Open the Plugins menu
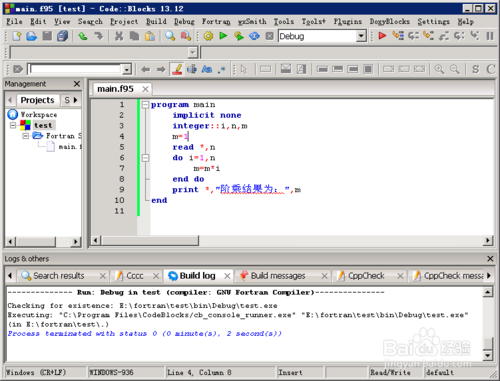The height and width of the screenshot is (381, 500). tap(348, 22)
